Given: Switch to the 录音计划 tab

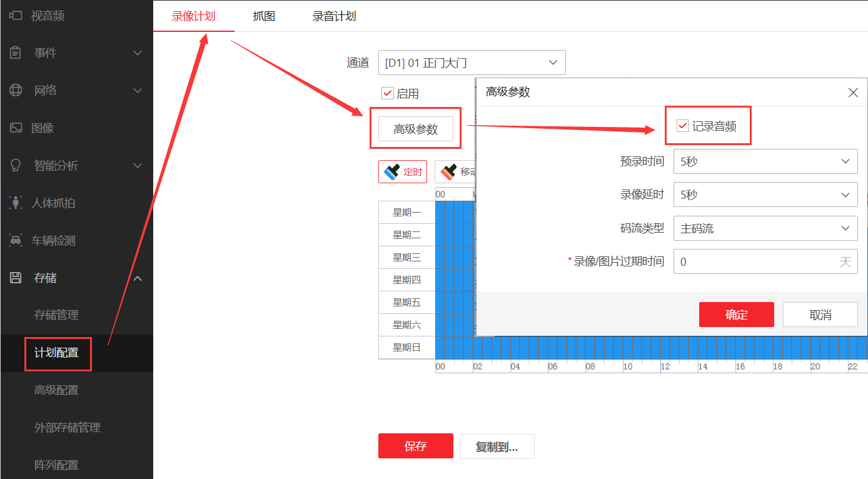Looking at the screenshot, I should coord(333,16).
